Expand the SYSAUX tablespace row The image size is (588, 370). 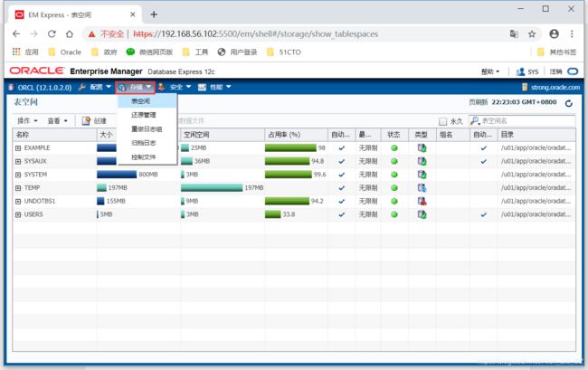[x=18, y=161]
